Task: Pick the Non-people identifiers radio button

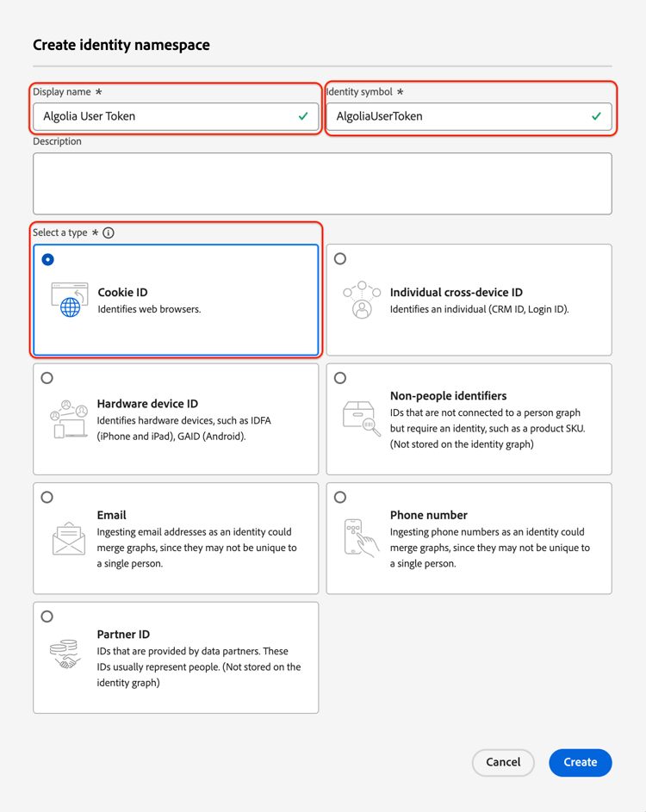Action: (340, 378)
